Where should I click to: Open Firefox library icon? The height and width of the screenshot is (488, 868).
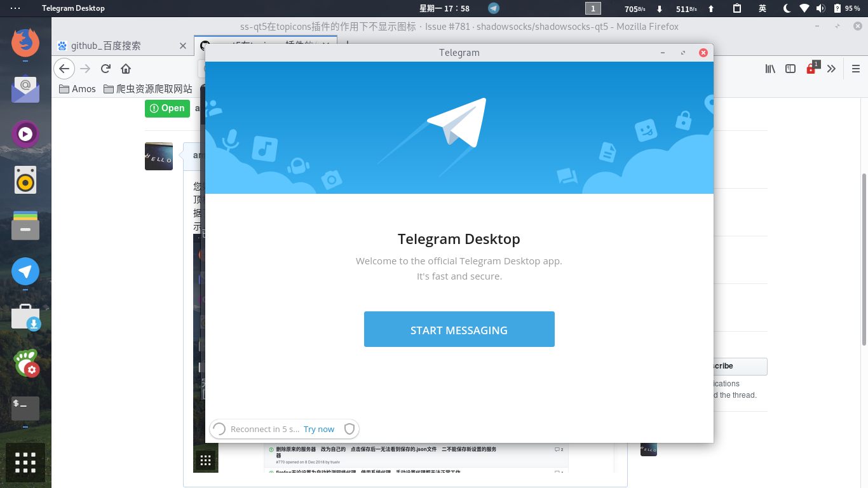pyautogui.click(x=770, y=69)
